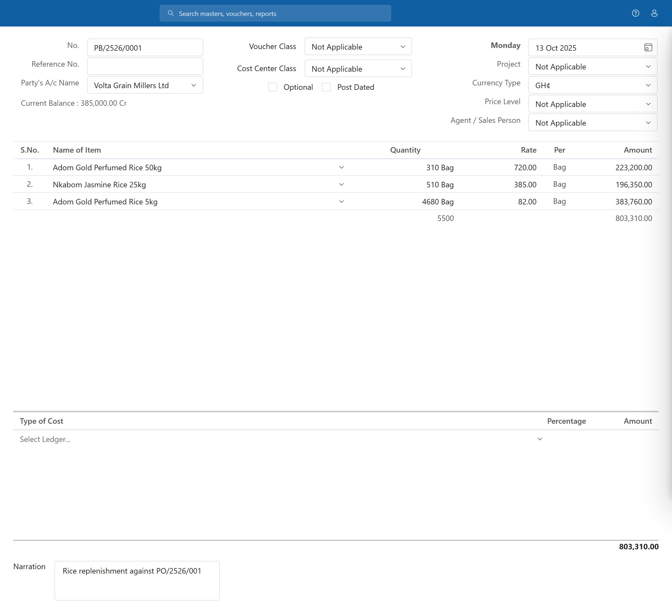
Task: Click rate 720.00
Action: [525, 167]
